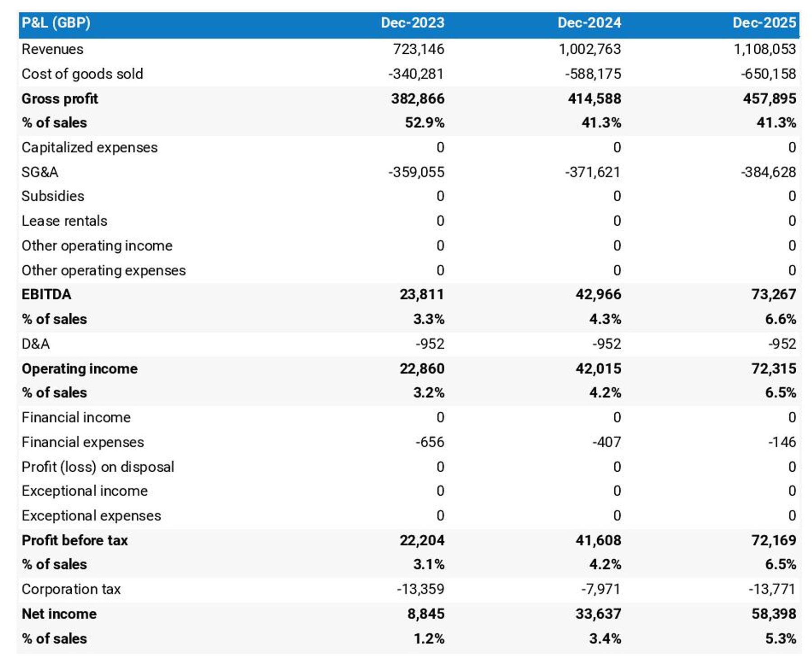812x664 pixels.
Task: Select the EBITDA row label
Action: tap(46, 294)
